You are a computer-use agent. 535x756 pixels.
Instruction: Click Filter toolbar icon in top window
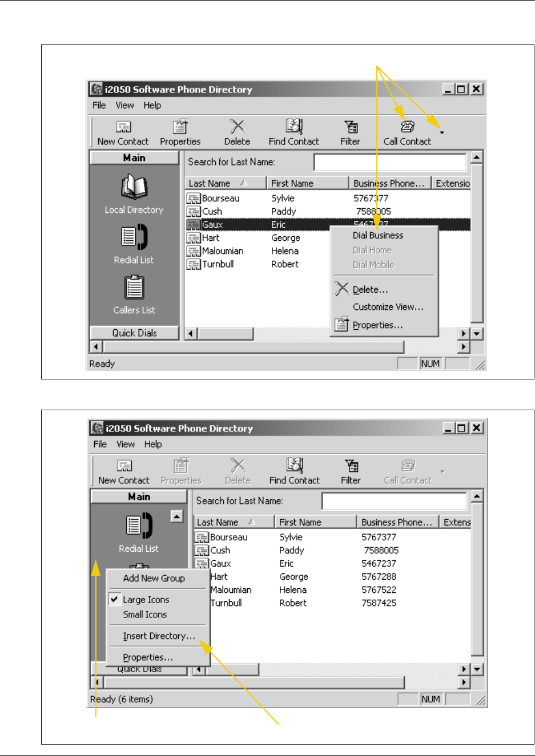pyautogui.click(x=351, y=126)
